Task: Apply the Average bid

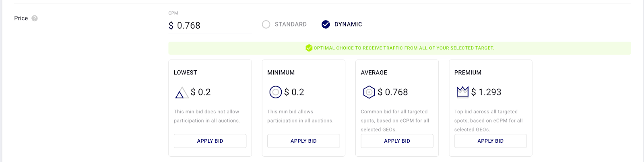Action: [397, 141]
